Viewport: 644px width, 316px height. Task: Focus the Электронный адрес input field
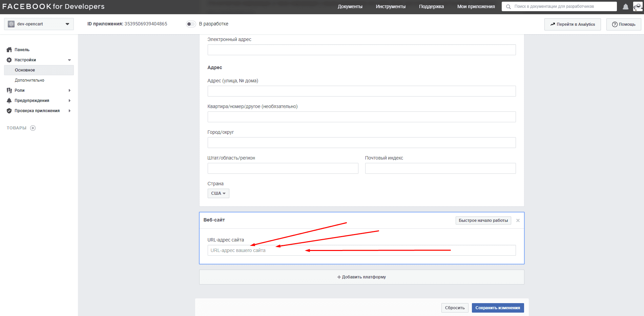pyautogui.click(x=361, y=50)
